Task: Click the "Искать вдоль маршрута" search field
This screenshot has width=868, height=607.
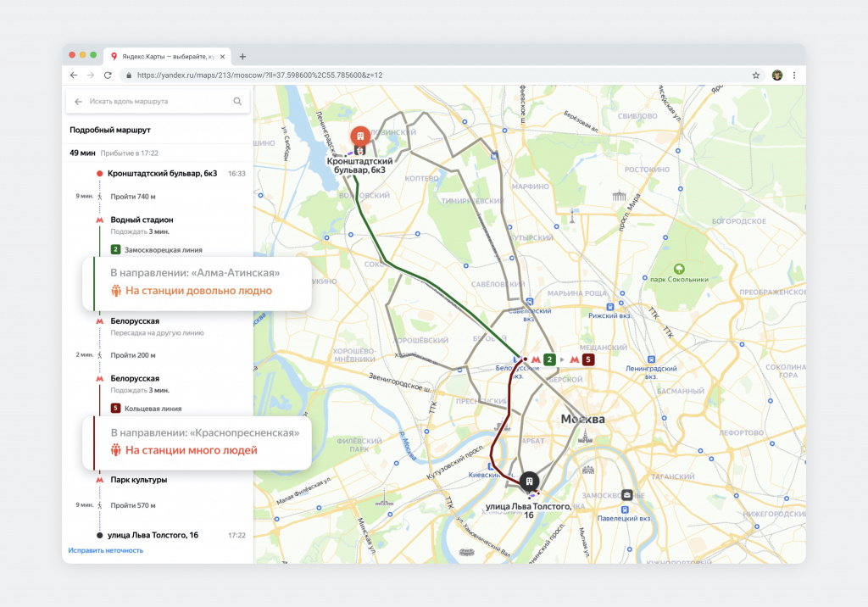Action: [158, 101]
